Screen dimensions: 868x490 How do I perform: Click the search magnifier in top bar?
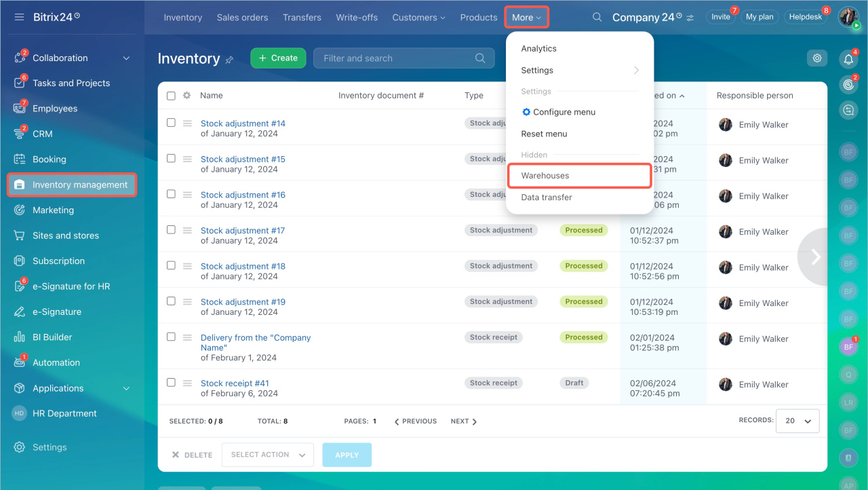tap(597, 17)
